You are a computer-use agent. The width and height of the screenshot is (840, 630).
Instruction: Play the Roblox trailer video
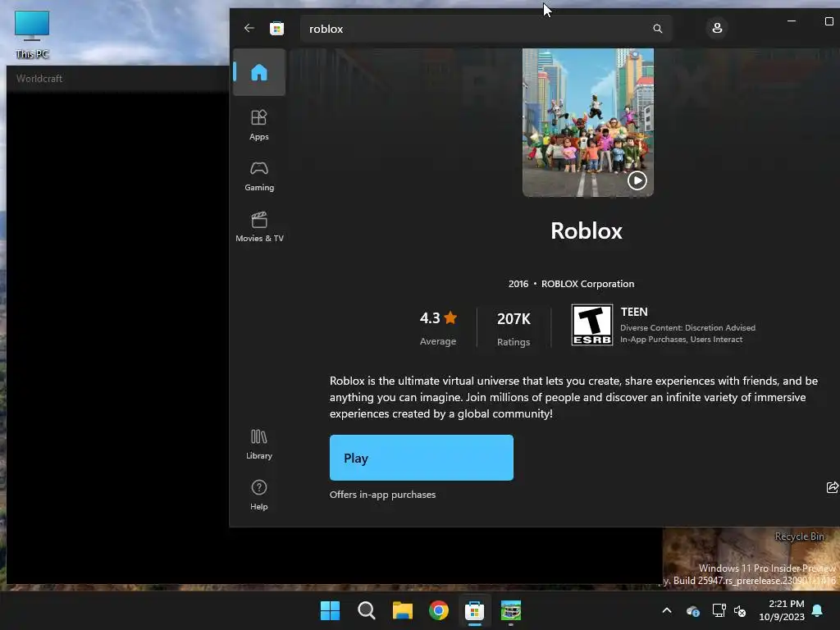(637, 180)
